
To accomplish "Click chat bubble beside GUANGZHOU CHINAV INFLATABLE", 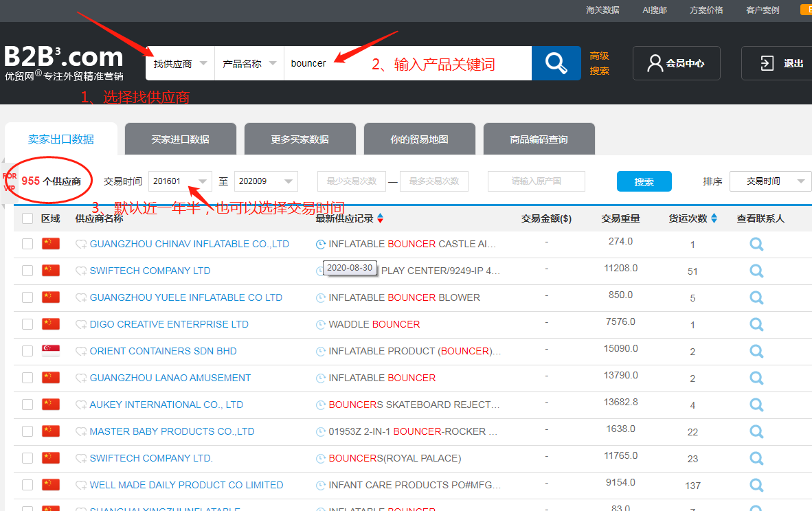I will tap(81, 245).
